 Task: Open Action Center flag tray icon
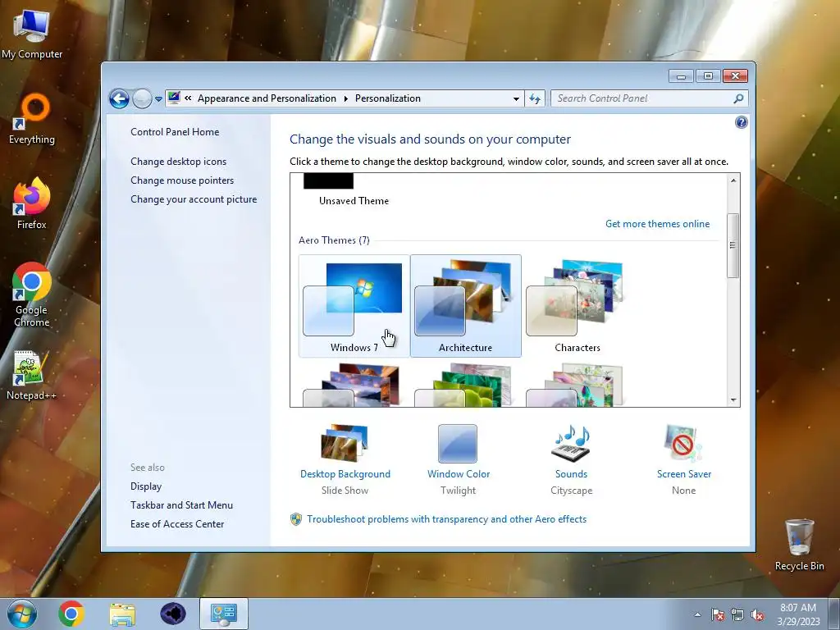717,615
